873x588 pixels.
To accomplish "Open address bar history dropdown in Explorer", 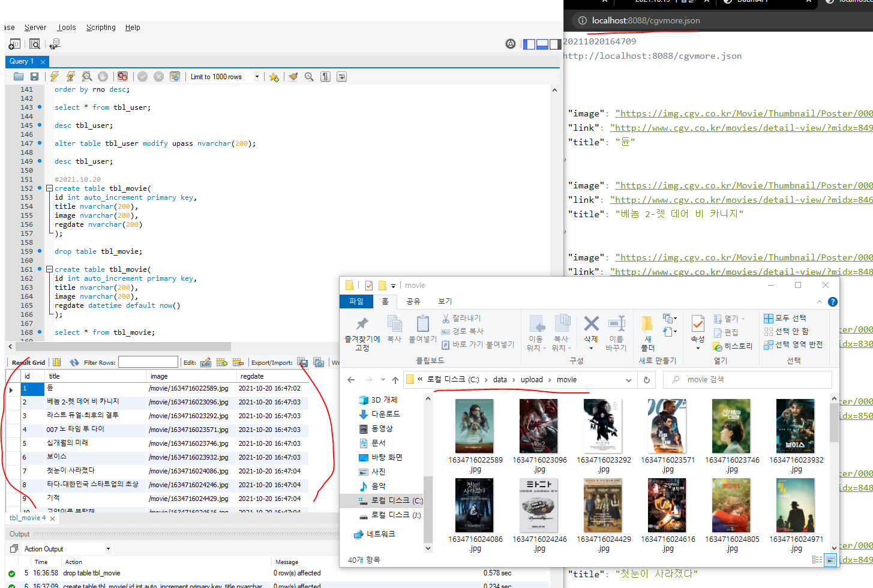I will tap(628, 380).
